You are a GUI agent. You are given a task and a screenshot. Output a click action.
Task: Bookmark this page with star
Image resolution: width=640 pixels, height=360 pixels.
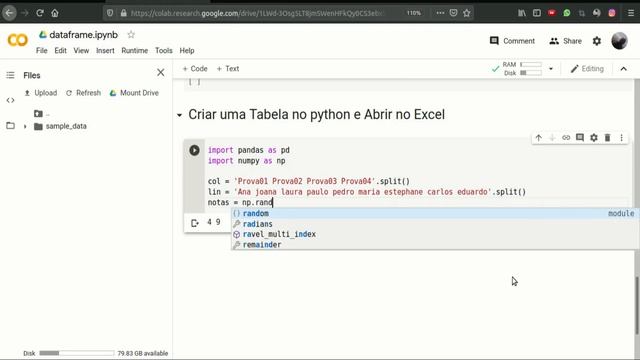(x=467, y=13)
